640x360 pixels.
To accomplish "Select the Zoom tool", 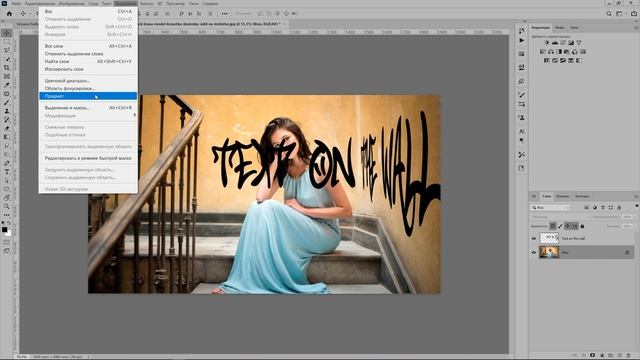I will (7, 207).
